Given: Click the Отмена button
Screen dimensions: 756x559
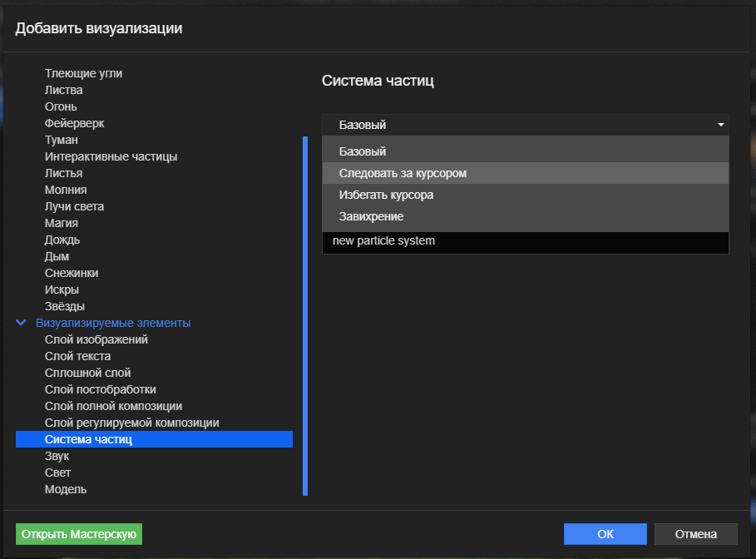Looking at the screenshot, I should pos(695,533).
